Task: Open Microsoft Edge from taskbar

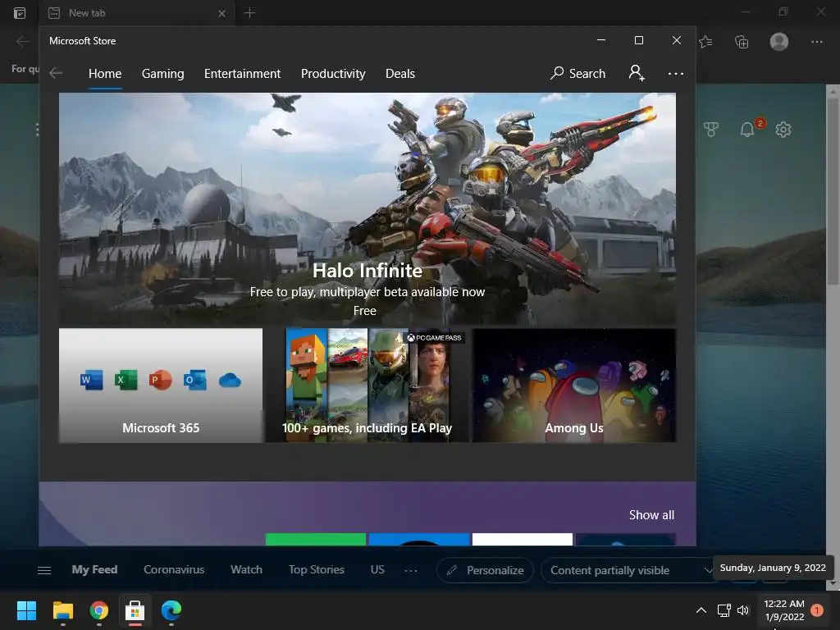Action: 171,610
